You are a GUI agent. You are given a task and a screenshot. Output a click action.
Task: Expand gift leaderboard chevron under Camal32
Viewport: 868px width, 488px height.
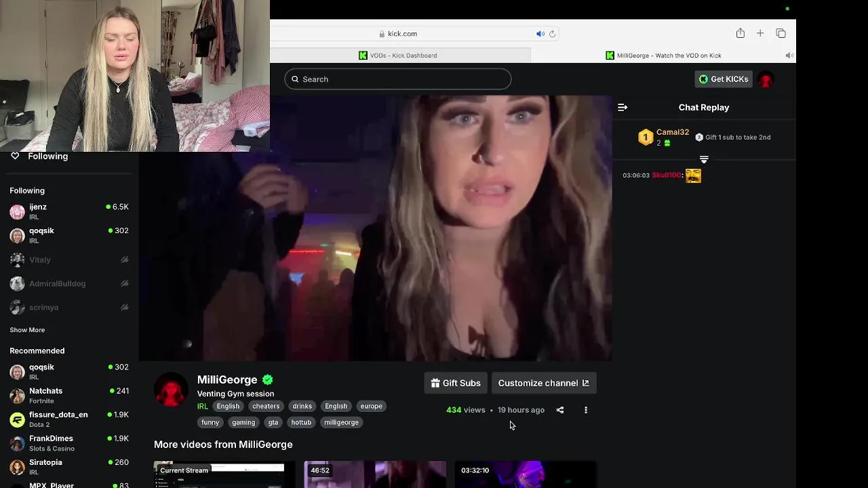(704, 160)
